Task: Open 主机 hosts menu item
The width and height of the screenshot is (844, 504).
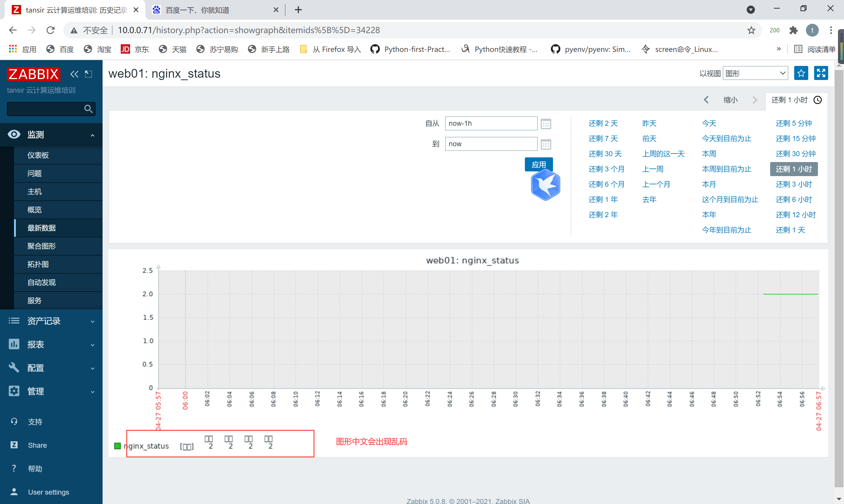Action: pyautogui.click(x=58, y=192)
